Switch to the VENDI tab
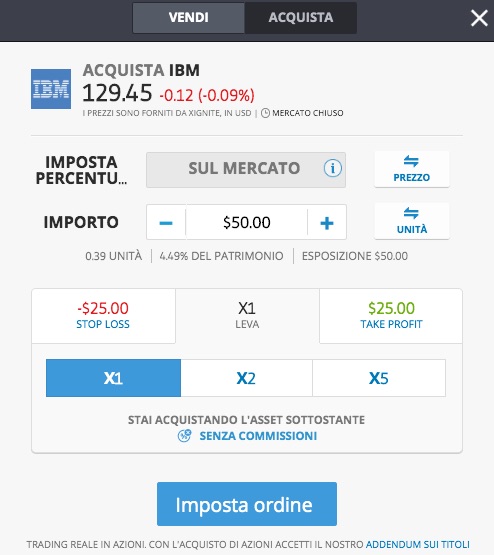Screen dimensions: 494x555 (x=189, y=18)
